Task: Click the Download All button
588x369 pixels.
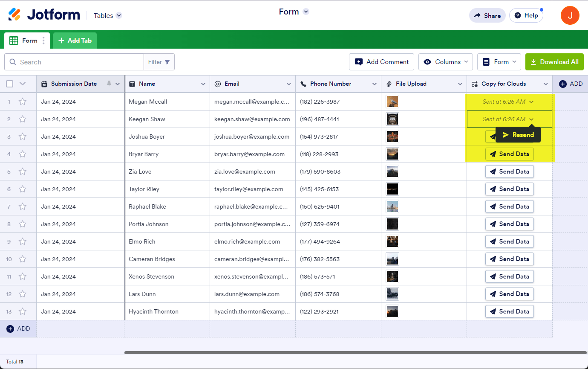Action: [554, 62]
